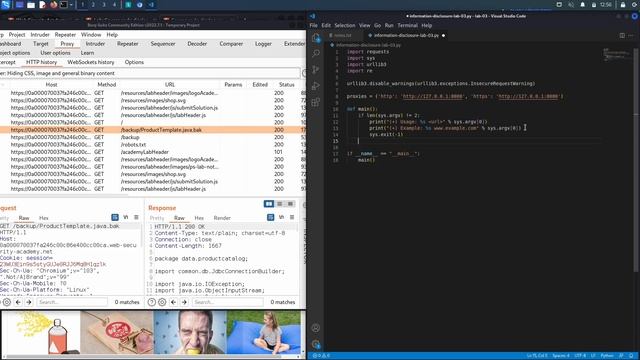
Task: Select tabbed request/response layout
Action: pos(290,204)
